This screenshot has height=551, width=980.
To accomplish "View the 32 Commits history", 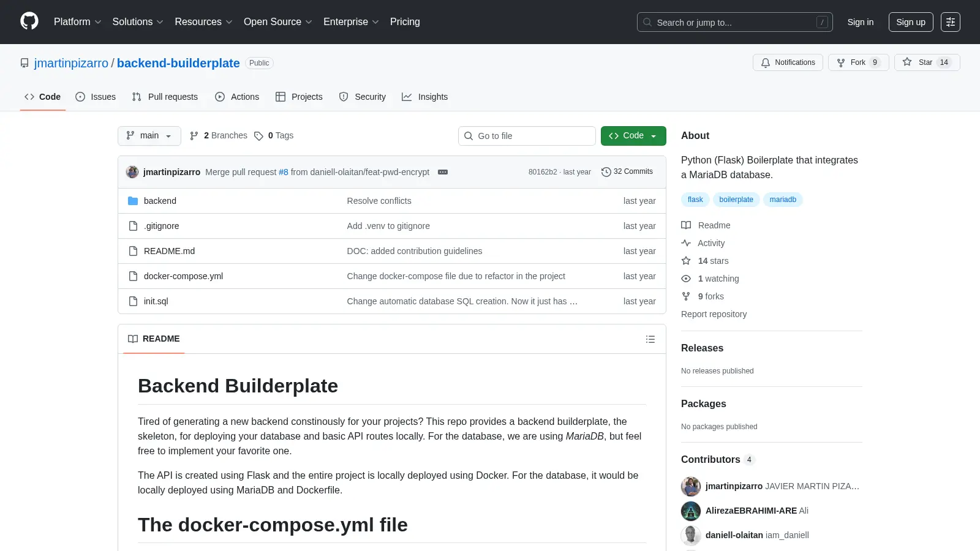I will click(x=627, y=172).
